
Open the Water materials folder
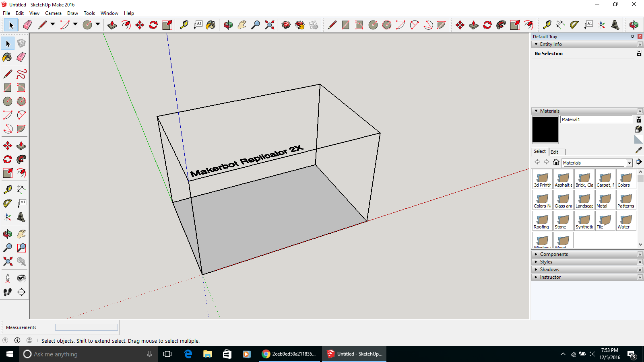(626, 221)
